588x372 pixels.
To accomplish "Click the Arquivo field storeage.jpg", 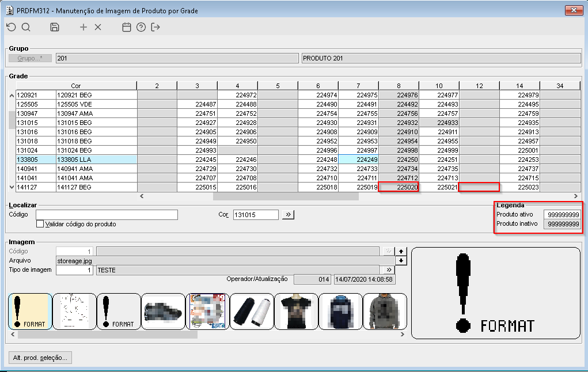I will click(x=225, y=261).
